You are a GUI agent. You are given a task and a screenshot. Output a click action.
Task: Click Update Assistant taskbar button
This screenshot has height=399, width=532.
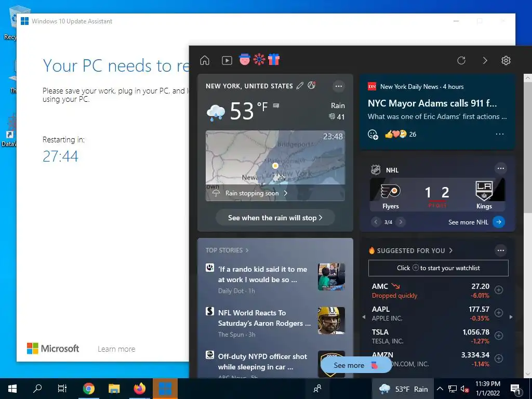point(165,389)
